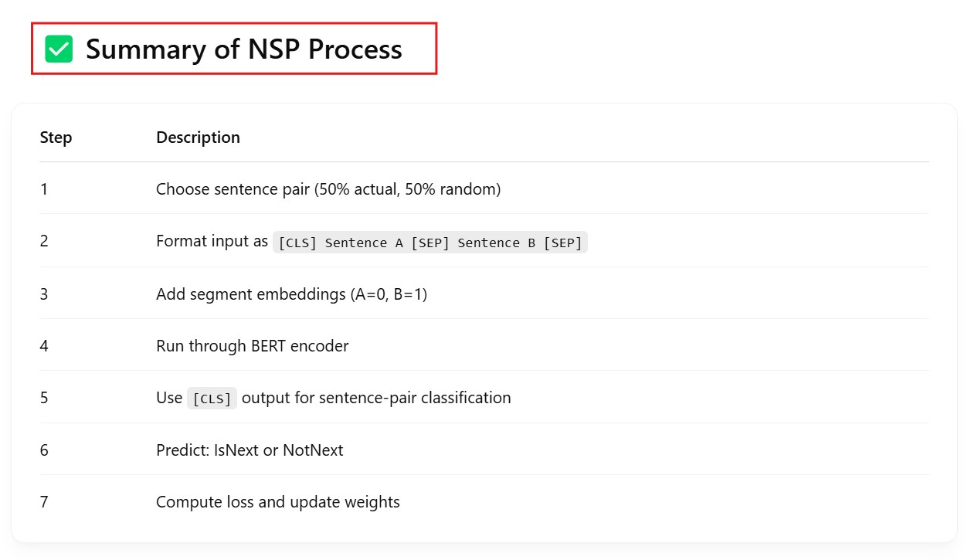Image resolution: width=971 pixels, height=560 pixels.
Task: Click "output for sentence-pair classification" text
Action: (x=376, y=398)
